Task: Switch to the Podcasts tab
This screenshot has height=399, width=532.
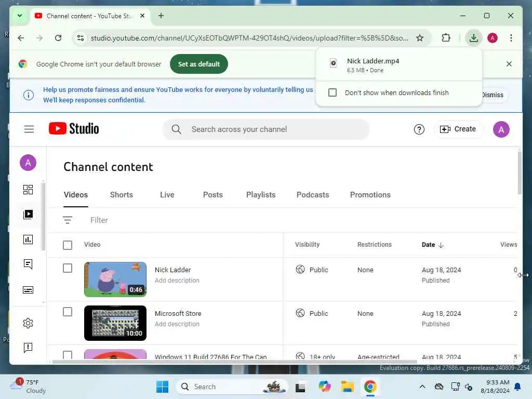Action: pyautogui.click(x=312, y=195)
